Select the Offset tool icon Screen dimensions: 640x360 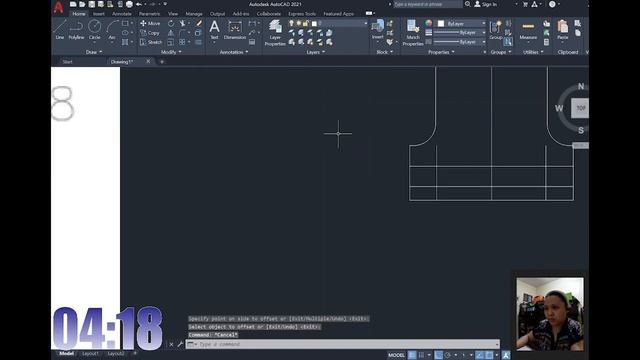pos(198,42)
